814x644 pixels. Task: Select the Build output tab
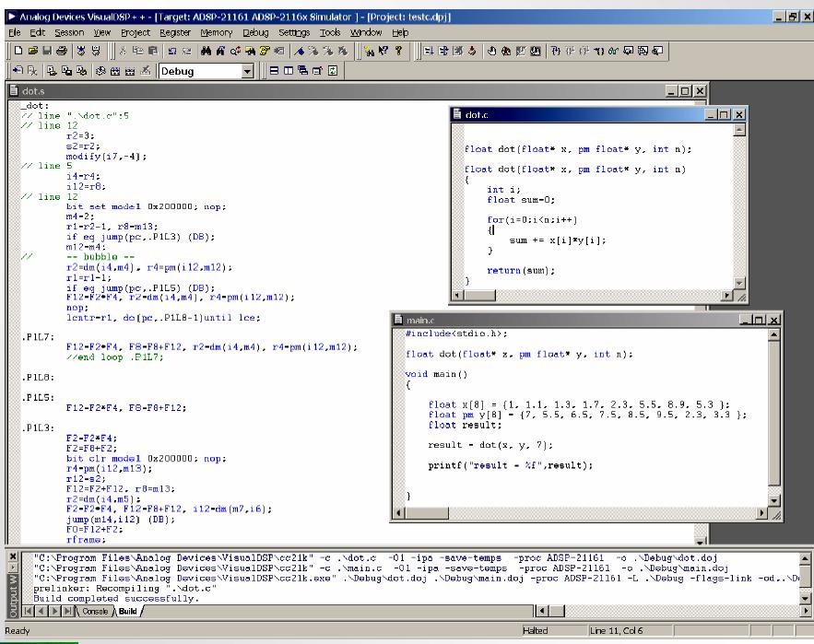point(128,612)
